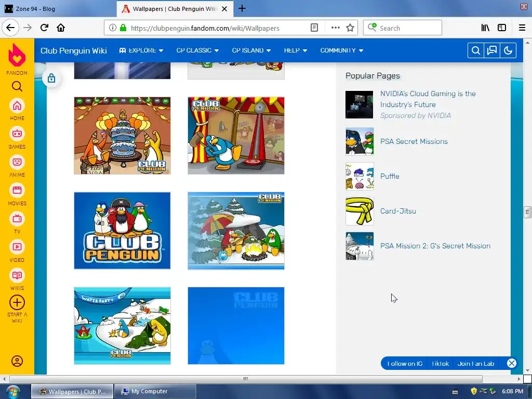Expand the CP Island dropdown
This screenshot has width=532, height=399.
(x=251, y=50)
